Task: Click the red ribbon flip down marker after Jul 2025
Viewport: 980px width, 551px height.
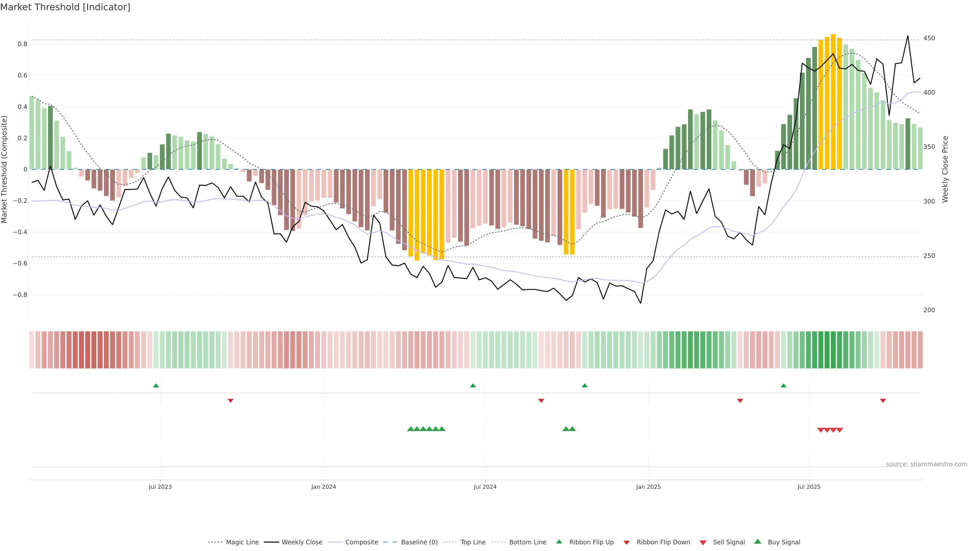Action: point(883,401)
